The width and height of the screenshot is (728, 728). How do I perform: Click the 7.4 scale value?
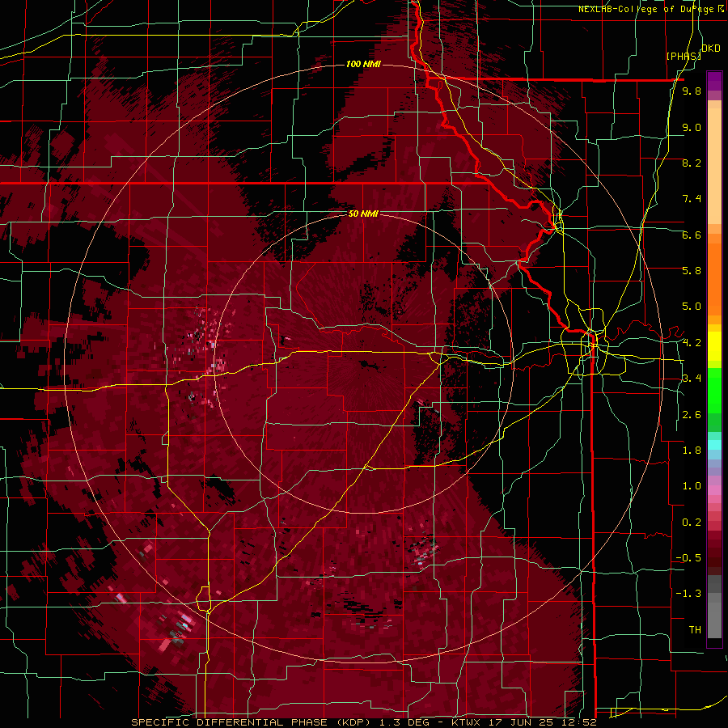pyautogui.click(x=692, y=199)
